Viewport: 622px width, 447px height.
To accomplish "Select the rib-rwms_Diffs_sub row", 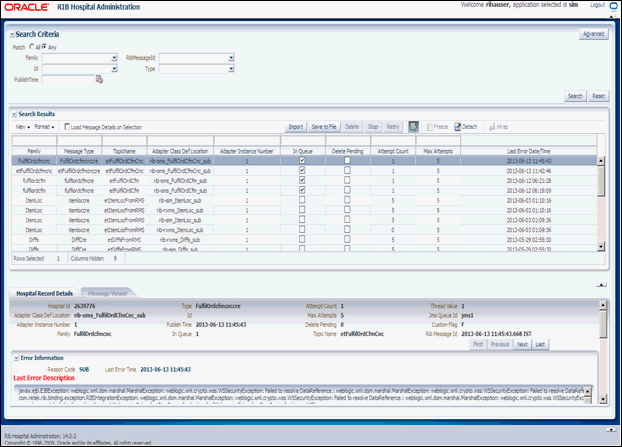I will 304,240.
